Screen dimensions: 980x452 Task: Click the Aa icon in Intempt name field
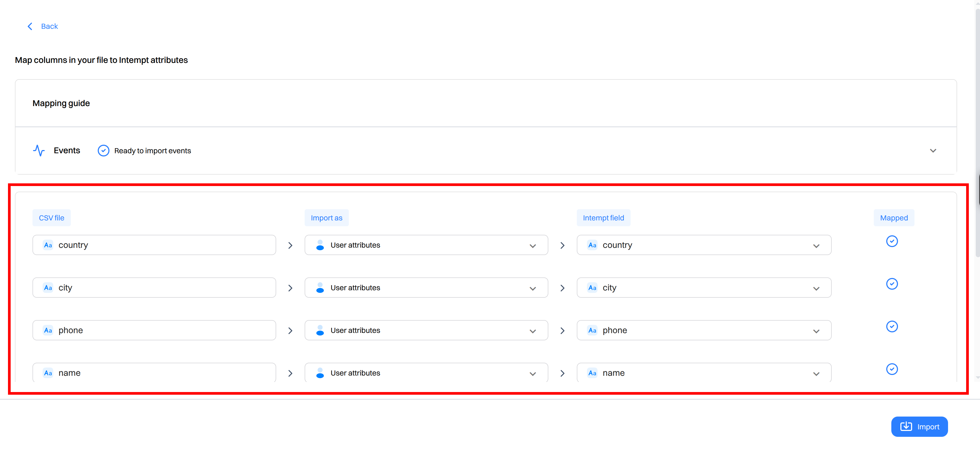click(592, 373)
